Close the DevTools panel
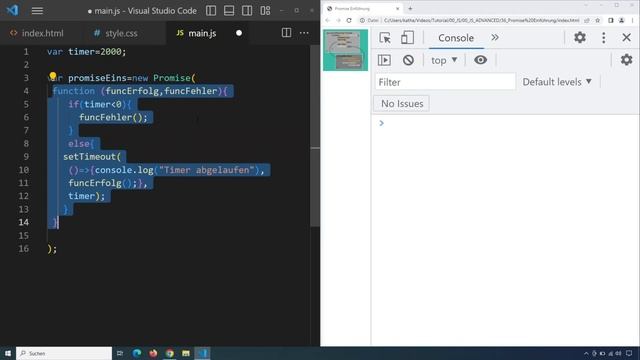Viewport: 640px width, 360px height. [x=626, y=38]
